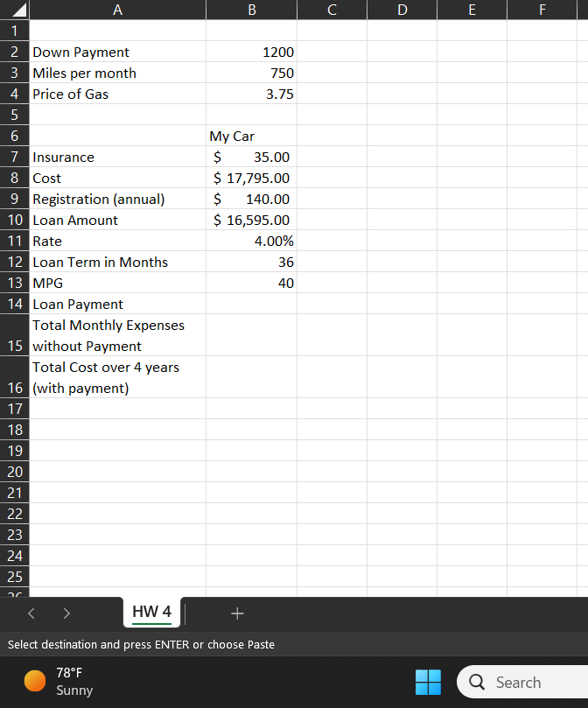Screen dimensions: 588x708
Task: Open the Windows Start menu
Action: click(428, 682)
